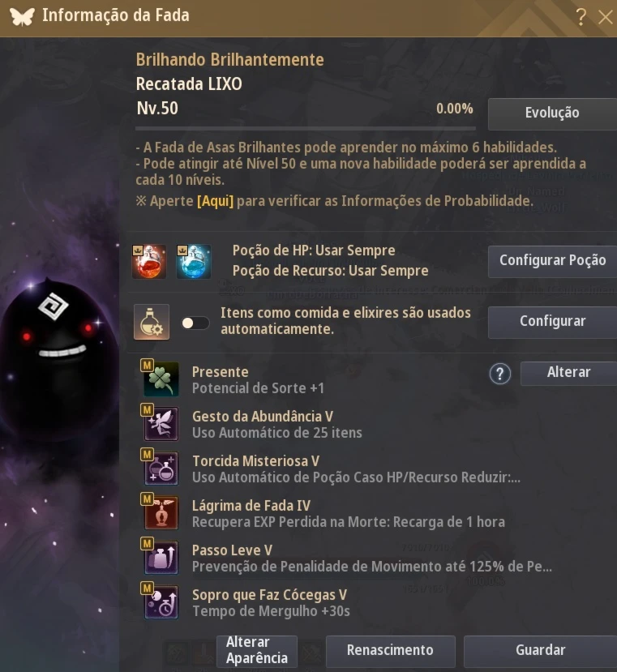Open Configurar Poção settings
The height and width of the screenshot is (672, 617).
(x=552, y=261)
